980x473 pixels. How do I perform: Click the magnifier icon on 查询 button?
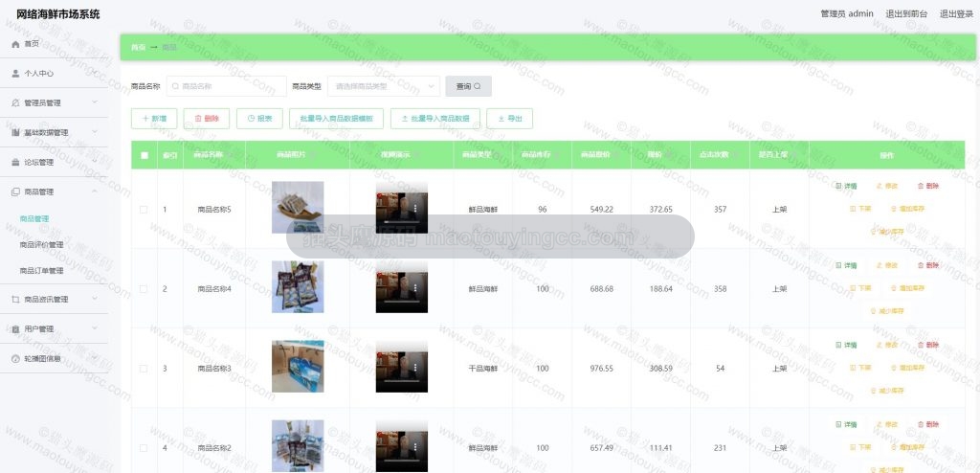[478, 86]
